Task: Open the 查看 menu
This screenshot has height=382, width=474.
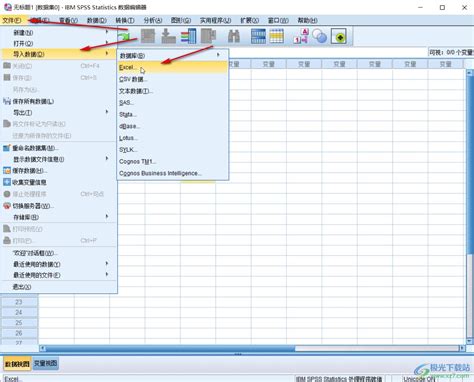Action: pyautogui.click(x=68, y=20)
